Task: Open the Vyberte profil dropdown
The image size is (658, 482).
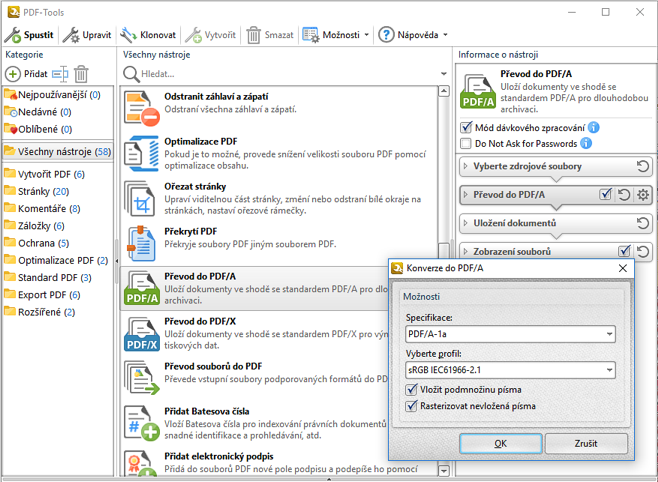Action: (510, 371)
